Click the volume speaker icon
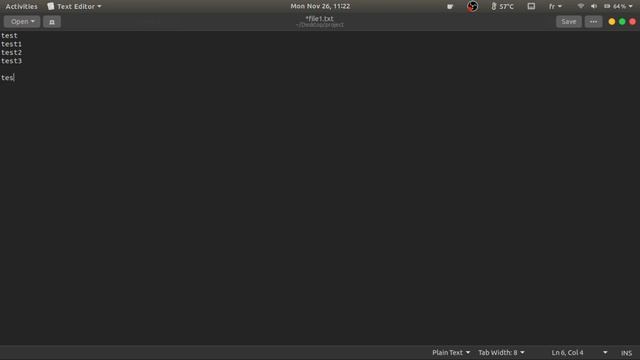This screenshot has height=360, width=640. pyautogui.click(x=593, y=6)
